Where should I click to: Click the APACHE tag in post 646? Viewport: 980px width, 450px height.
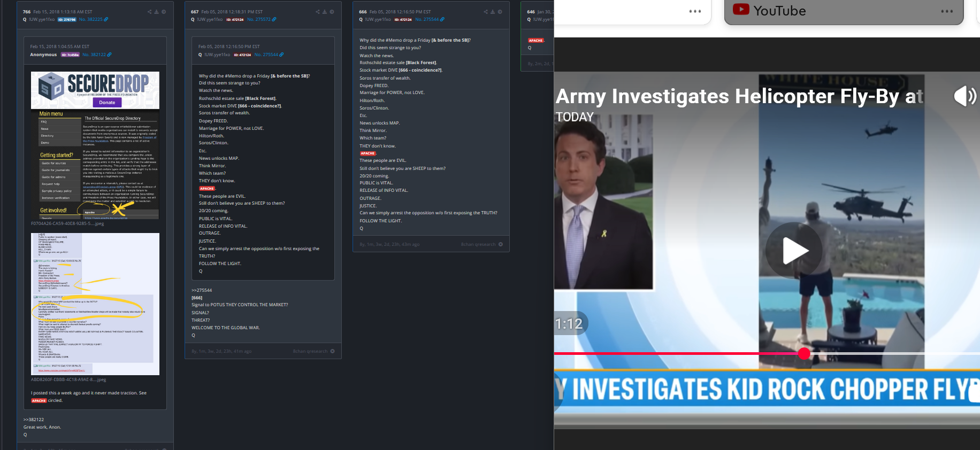[x=536, y=41]
